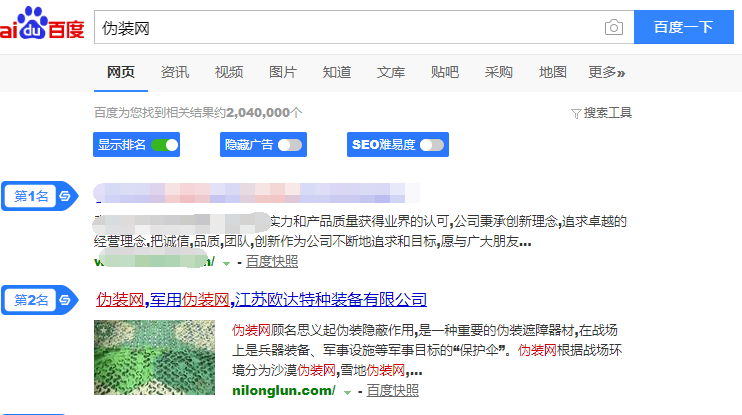Open the blurred first result title
The height and width of the screenshot is (415, 742).
click(x=256, y=193)
